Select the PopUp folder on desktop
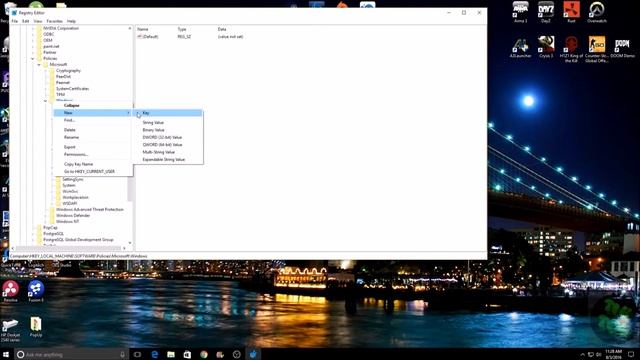This screenshot has height=360, width=640. 36,327
